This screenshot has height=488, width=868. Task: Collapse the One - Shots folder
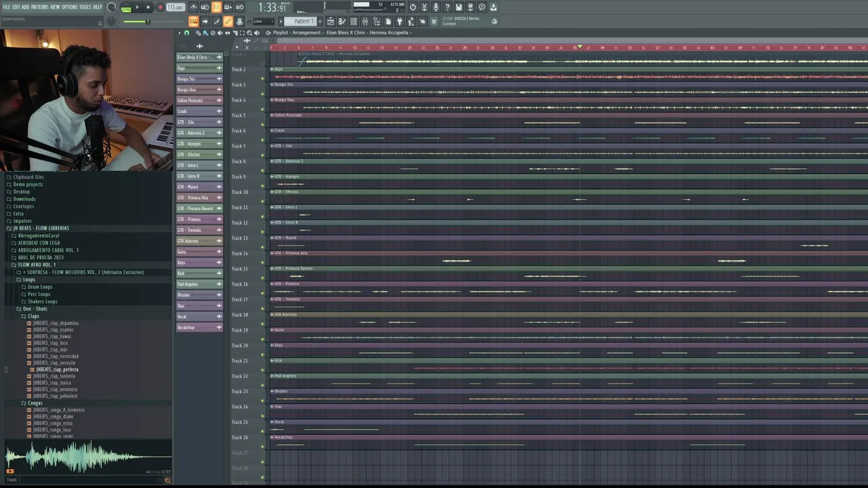click(x=32, y=309)
